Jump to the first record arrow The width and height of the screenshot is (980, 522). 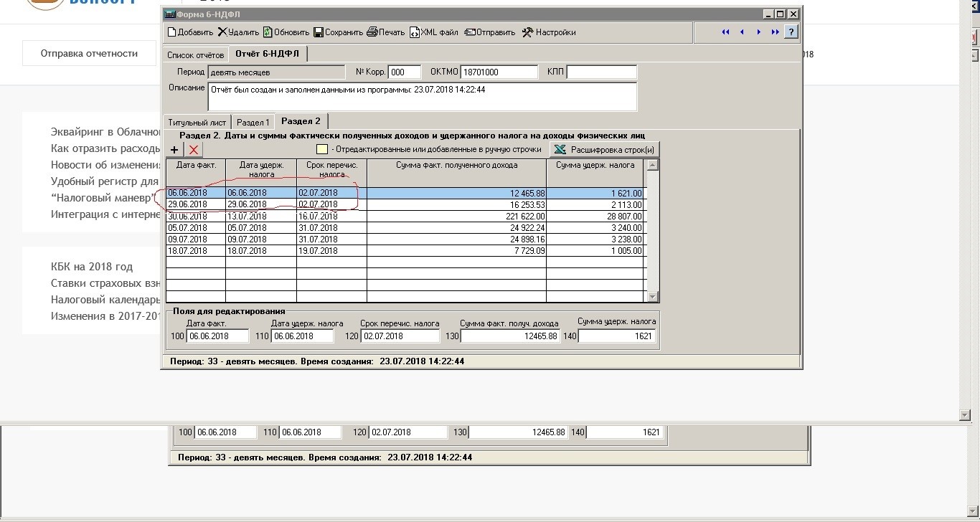[x=725, y=32]
